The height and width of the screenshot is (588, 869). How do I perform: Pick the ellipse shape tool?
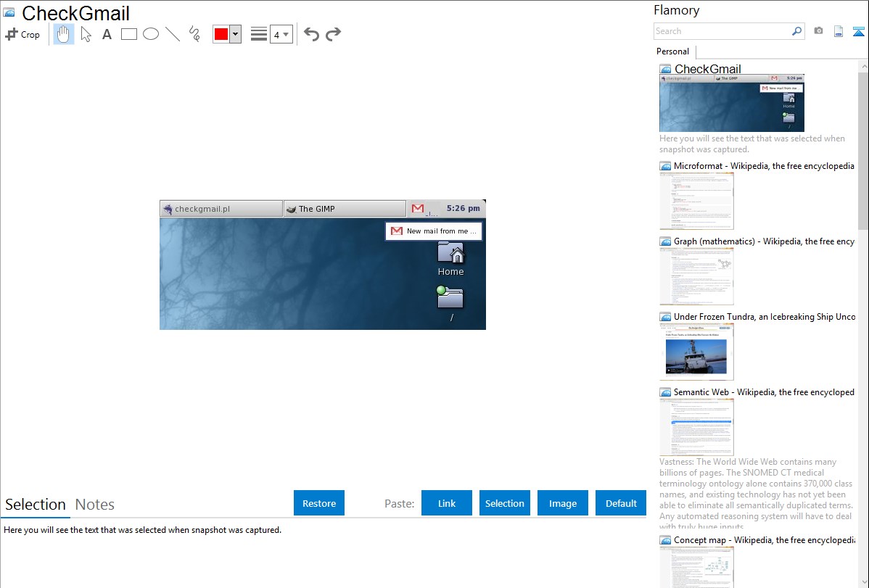pos(151,34)
